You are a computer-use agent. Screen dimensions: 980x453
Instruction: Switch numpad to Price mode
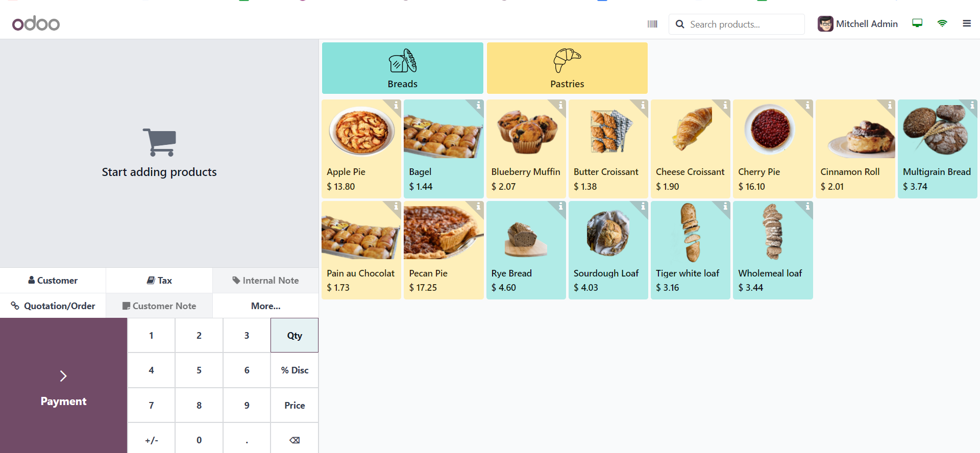(x=295, y=405)
